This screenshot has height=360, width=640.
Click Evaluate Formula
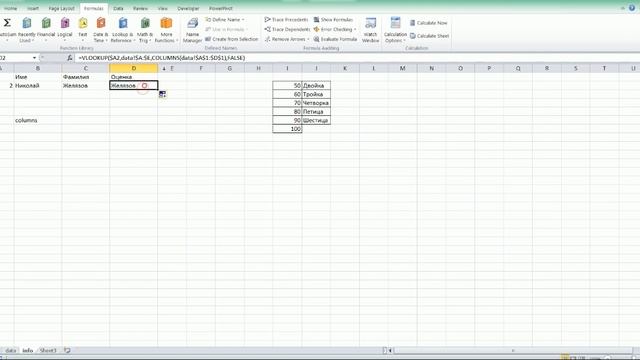[335, 39]
